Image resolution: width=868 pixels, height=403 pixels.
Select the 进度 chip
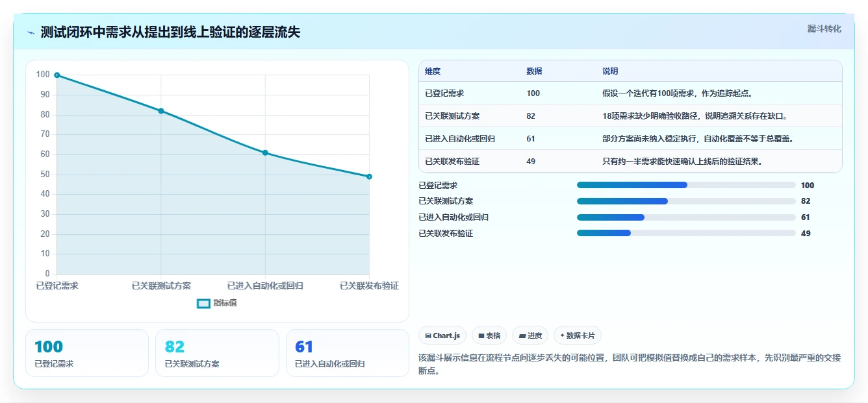(530, 336)
